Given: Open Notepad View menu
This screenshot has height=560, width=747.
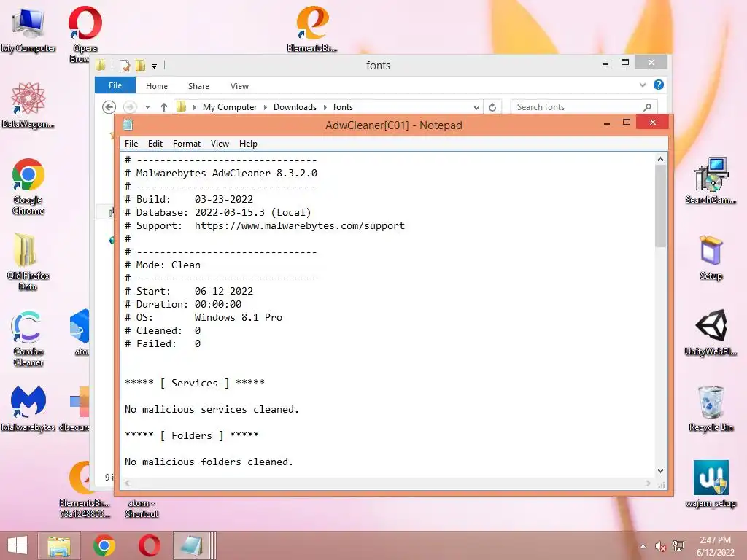Looking at the screenshot, I should pyautogui.click(x=220, y=144).
